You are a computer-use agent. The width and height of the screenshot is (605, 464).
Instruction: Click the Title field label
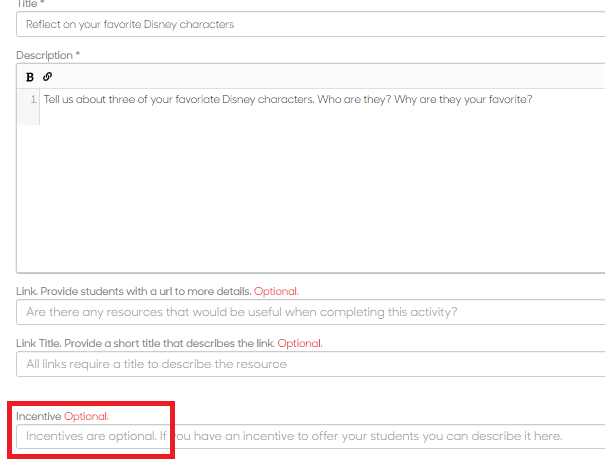(27, 4)
